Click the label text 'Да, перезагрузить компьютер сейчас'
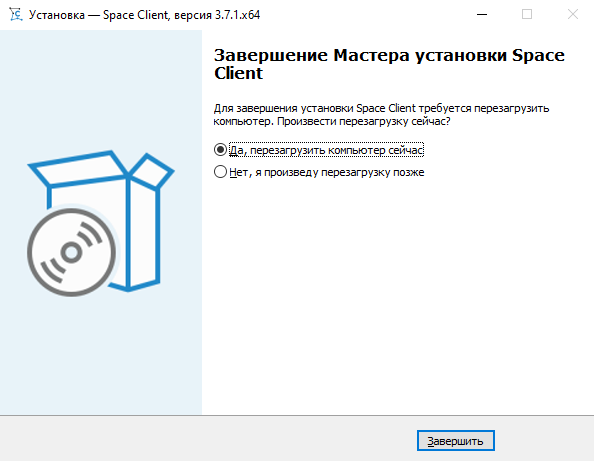The image size is (594, 461). pyautogui.click(x=326, y=150)
